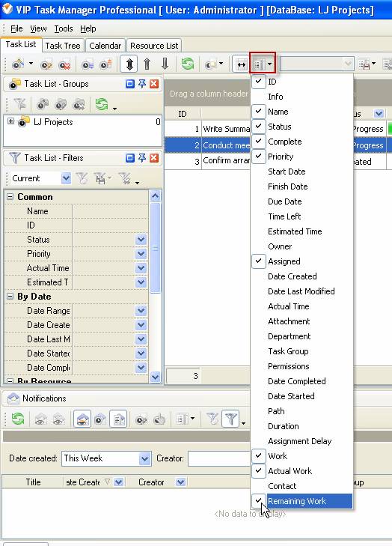Screen dimensions: 392x546
Task: Click the column chooser toolbar icon
Action: (263, 64)
